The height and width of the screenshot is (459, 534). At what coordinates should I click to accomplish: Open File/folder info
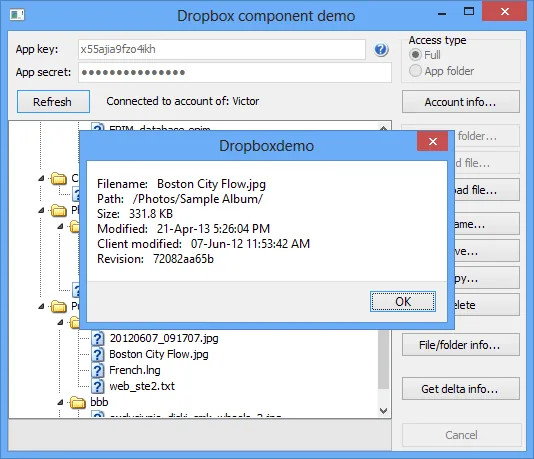(x=460, y=345)
